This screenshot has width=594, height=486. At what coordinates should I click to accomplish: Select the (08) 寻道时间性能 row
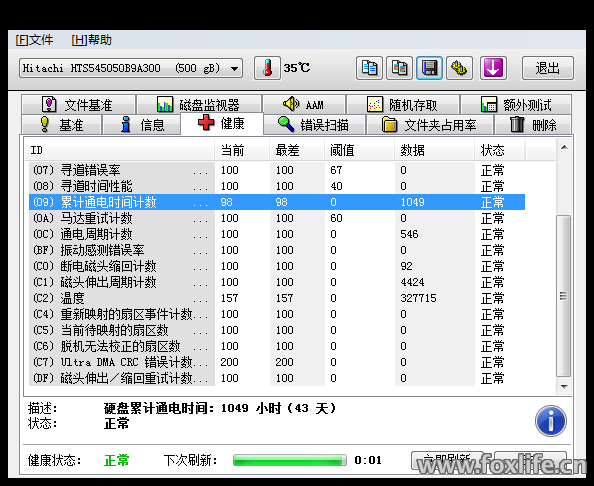[x=277, y=186]
